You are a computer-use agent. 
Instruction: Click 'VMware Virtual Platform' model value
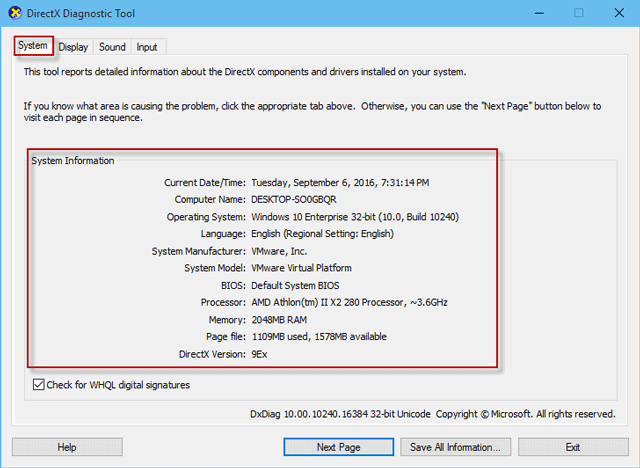[x=301, y=268]
